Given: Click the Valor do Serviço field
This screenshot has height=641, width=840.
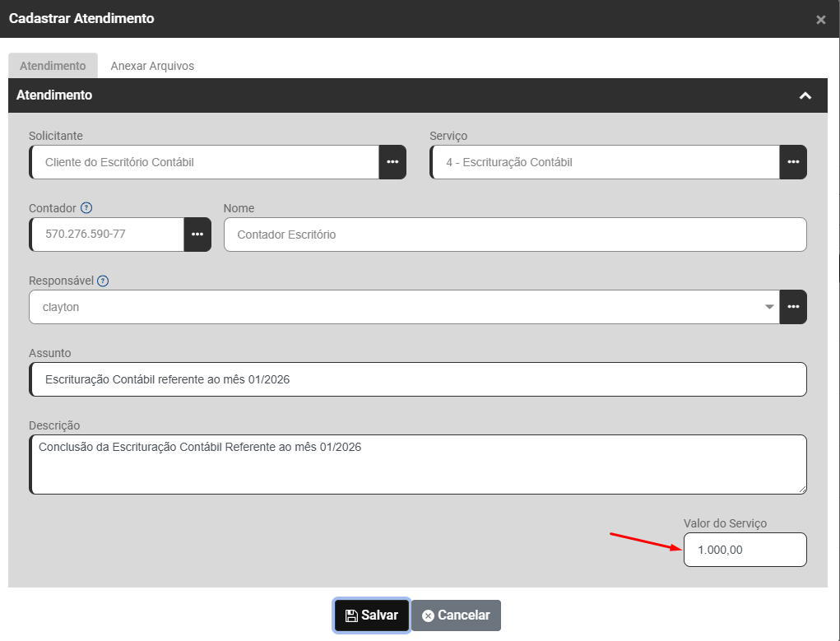Looking at the screenshot, I should (x=745, y=550).
